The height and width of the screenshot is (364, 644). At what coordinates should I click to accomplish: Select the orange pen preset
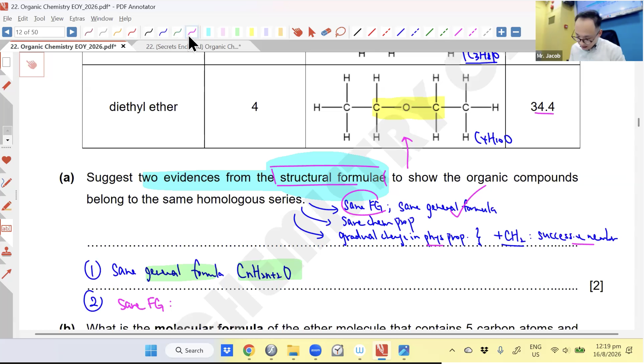click(118, 32)
